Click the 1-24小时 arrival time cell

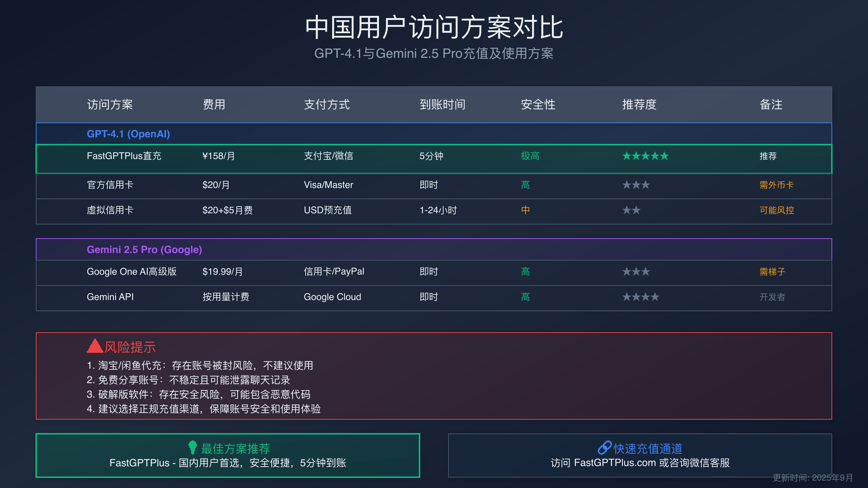tap(438, 210)
